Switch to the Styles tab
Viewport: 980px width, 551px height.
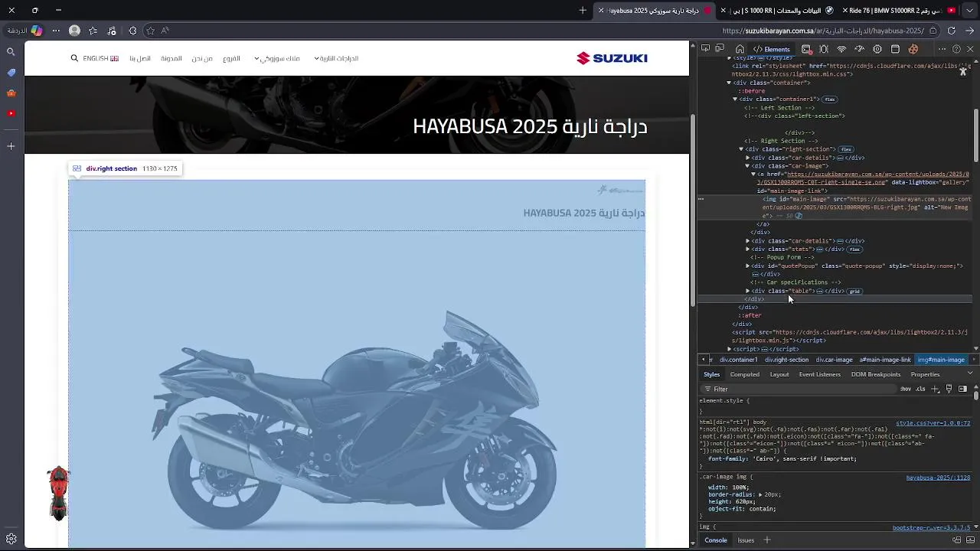click(711, 374)
